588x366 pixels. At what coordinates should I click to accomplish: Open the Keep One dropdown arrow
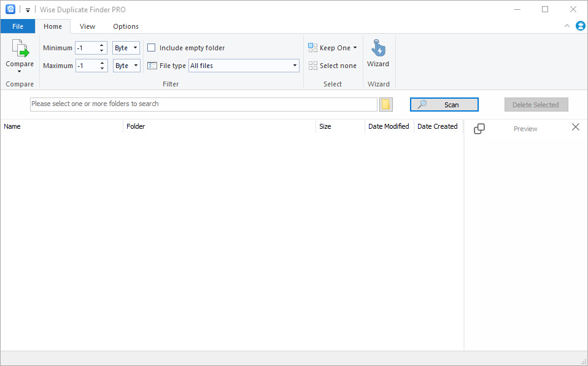355,48
